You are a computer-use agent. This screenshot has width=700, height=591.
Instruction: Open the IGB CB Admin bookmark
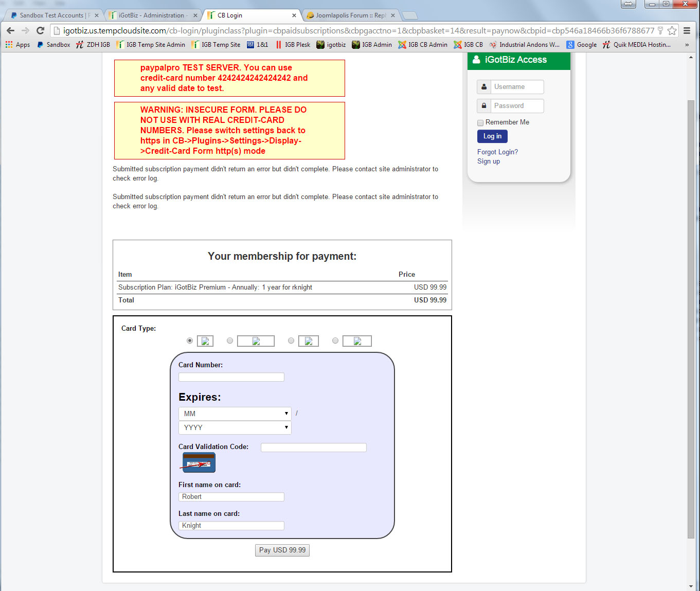pos(423,45)
